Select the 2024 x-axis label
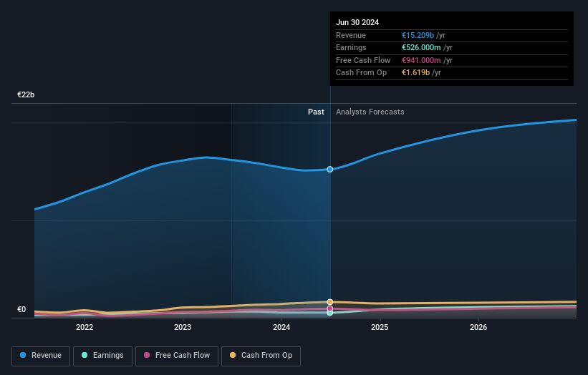Viewport: 588px width, 375px height. [281, 327]
